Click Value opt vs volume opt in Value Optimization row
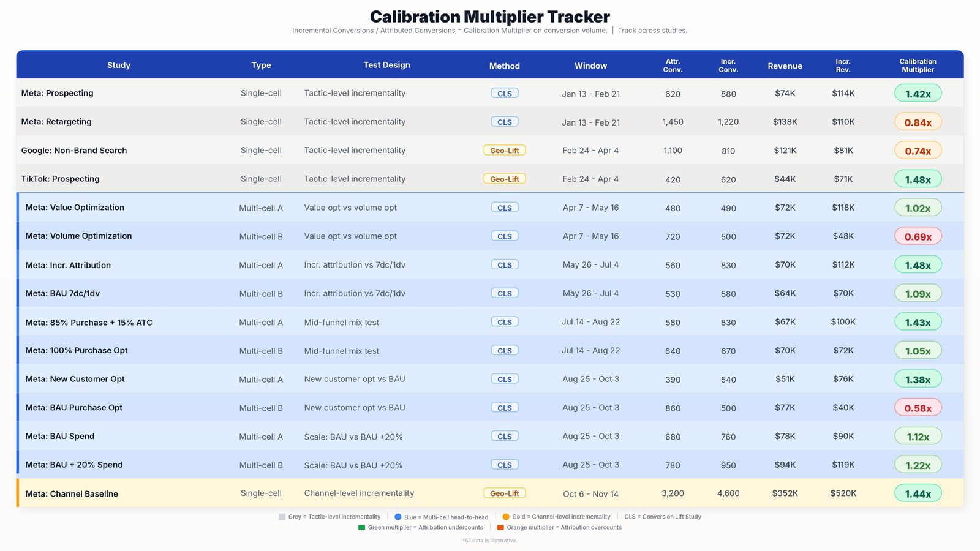Viewport: 980px width, 551px height. [350, 208]
